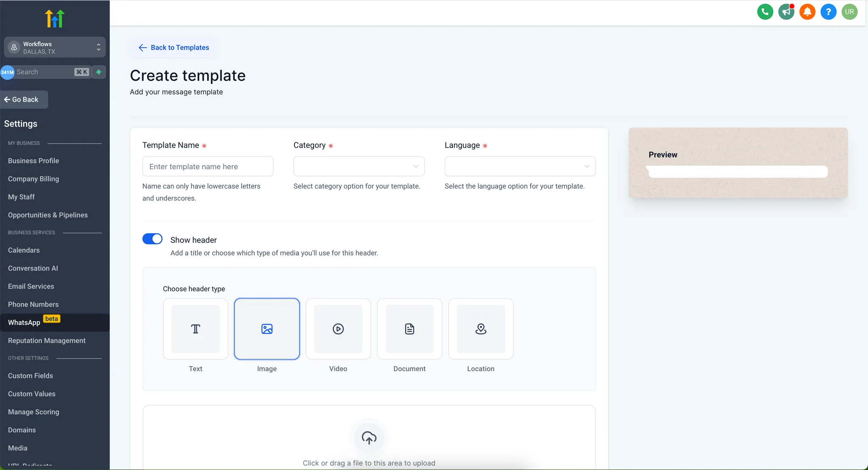Screen dimensions: 868x470
Task: Select the Text header type icon
Action: (195, 329)
